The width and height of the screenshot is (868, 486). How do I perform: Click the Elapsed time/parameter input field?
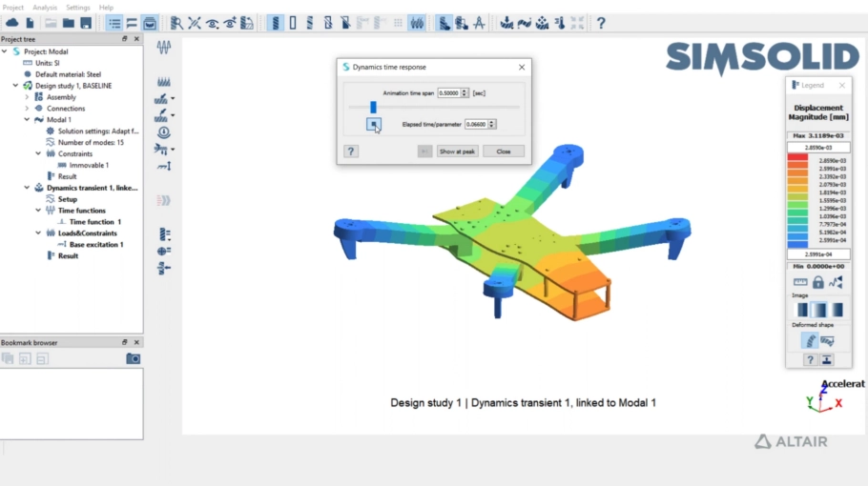pos(476,125)
